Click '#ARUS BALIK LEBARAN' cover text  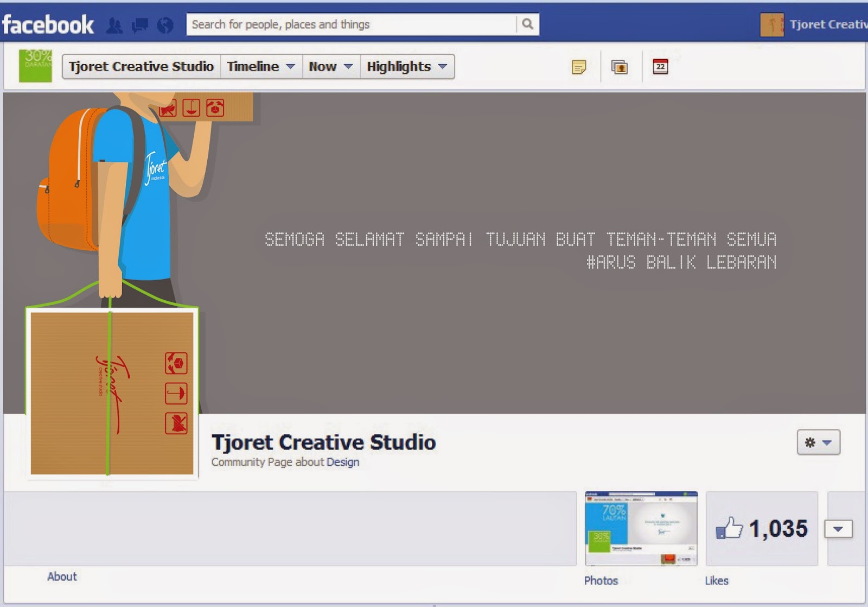(x=681, y=263)
